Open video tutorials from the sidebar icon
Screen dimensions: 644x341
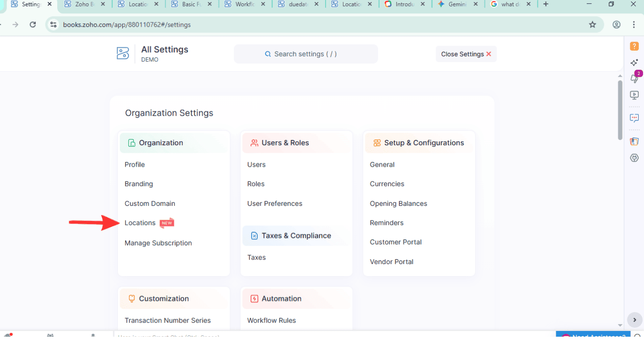click(x=634, y=95)
